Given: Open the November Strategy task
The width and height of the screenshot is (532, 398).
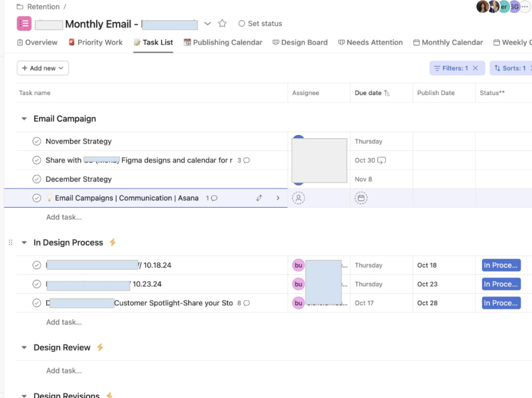Looking at the screenshot, I should (x=79, y=141).
